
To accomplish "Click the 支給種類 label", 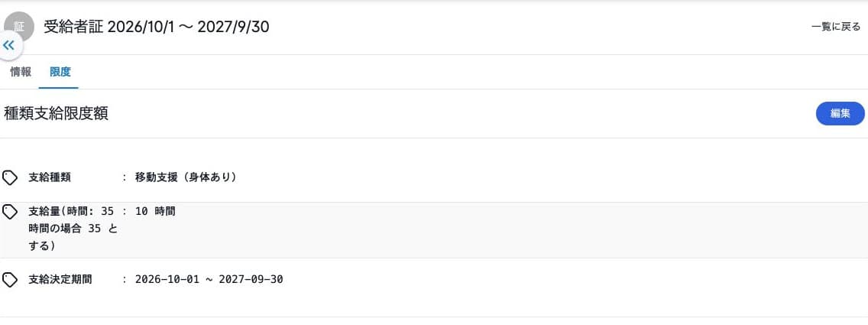I will pyautogui.click(x=50, y=177).
